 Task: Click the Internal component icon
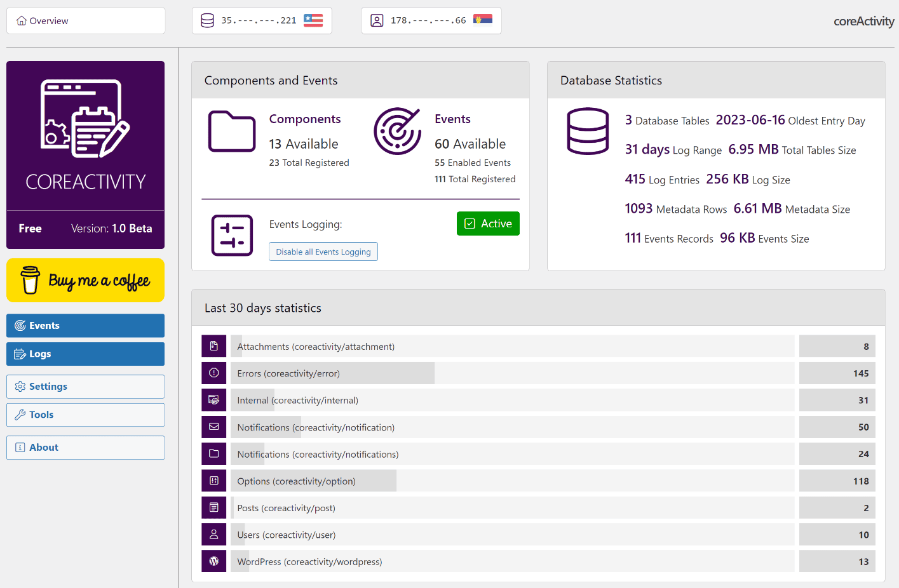click(x=214, y=400)
